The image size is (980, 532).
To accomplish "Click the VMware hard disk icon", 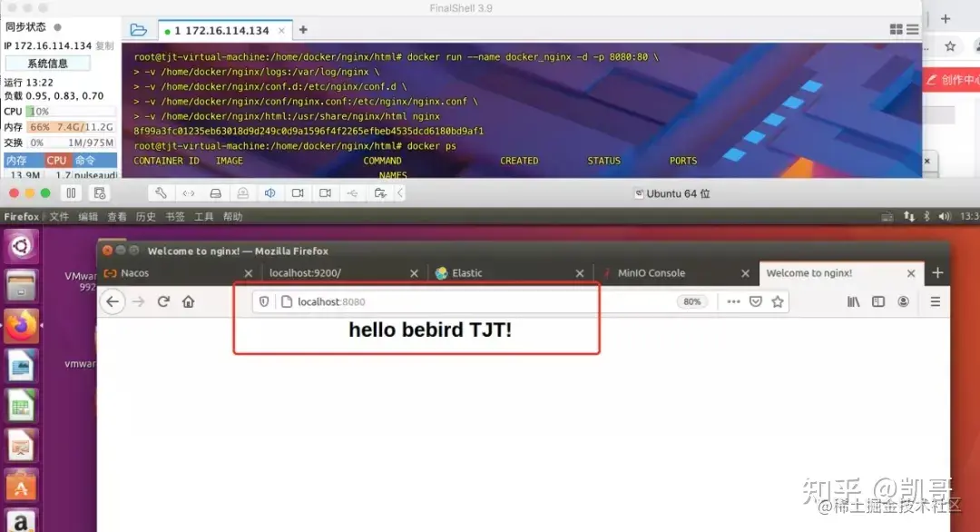I will pyautogui.click(x=216, y=193).
